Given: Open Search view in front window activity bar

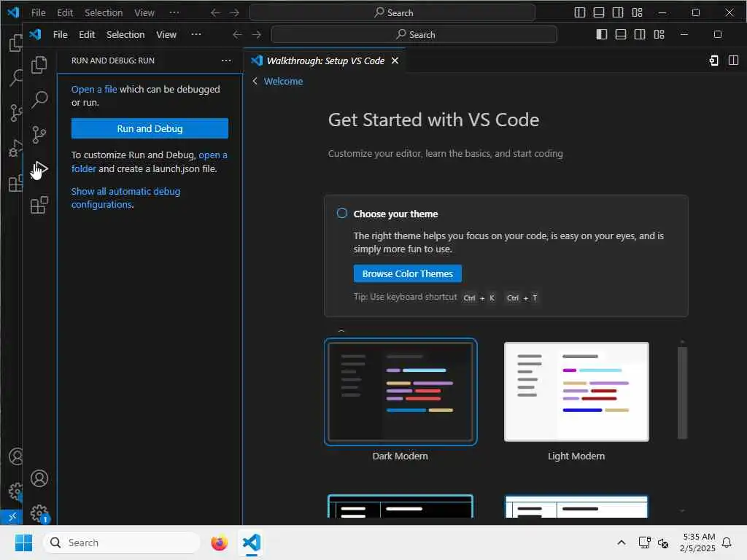Looking at the screenshot, I should coord(39,99).
